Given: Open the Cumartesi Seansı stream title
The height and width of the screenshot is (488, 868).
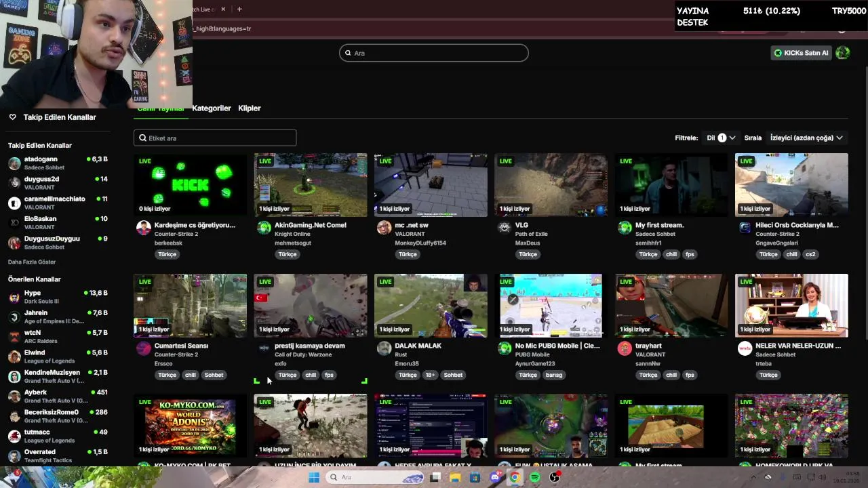Looking at the screenshot, I should click(181, 346).
